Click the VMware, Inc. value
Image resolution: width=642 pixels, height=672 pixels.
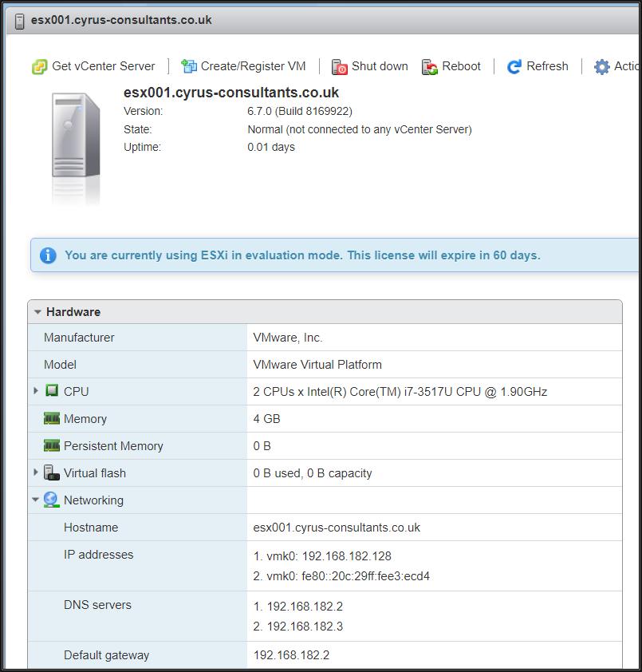pos(288,338)
